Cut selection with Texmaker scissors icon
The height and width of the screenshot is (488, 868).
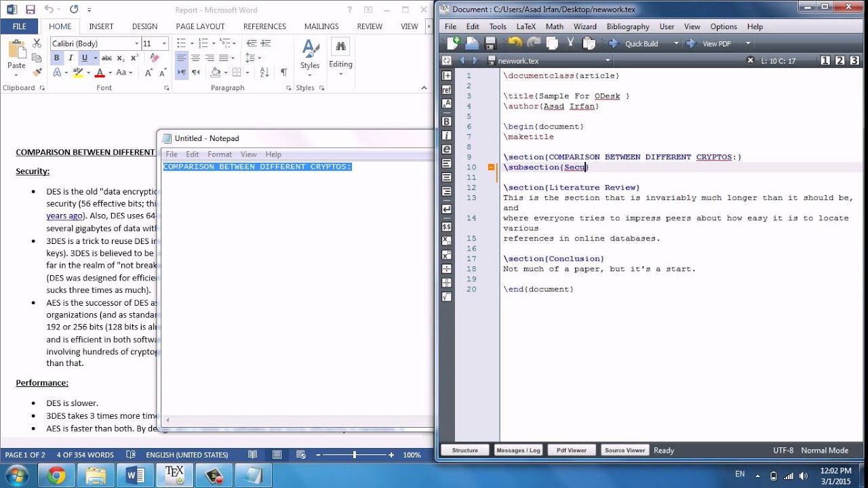(570, 43)
